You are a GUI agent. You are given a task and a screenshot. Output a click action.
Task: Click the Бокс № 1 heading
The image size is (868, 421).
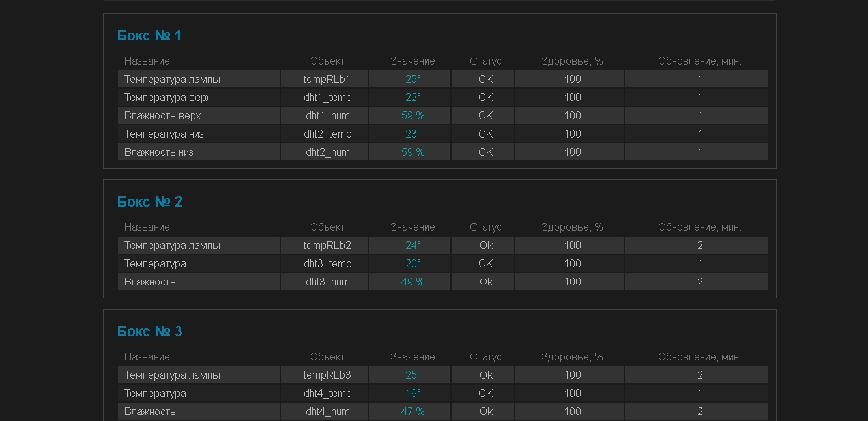149,36
